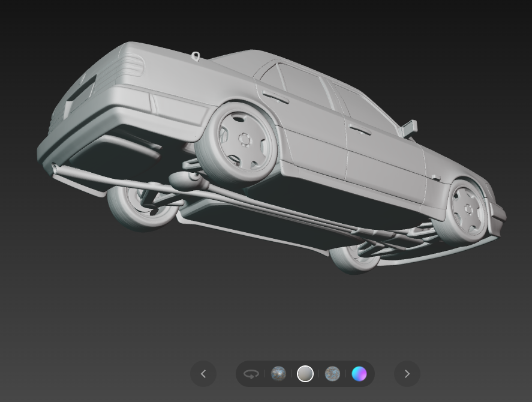The width and height of the screenshot is (532, 402).
Task: Click the rear door window glass
Action: tap(303, 85)
